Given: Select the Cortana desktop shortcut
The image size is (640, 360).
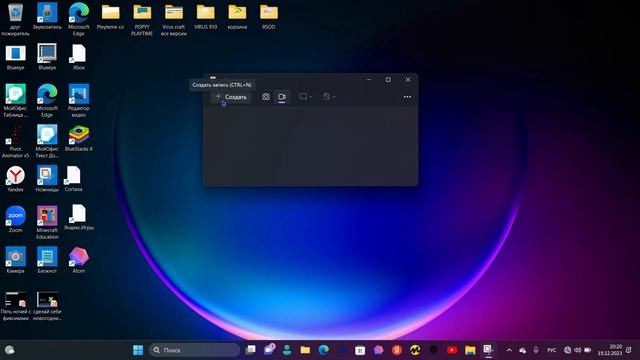Looking at the screenshot, I should pos(73,179).
